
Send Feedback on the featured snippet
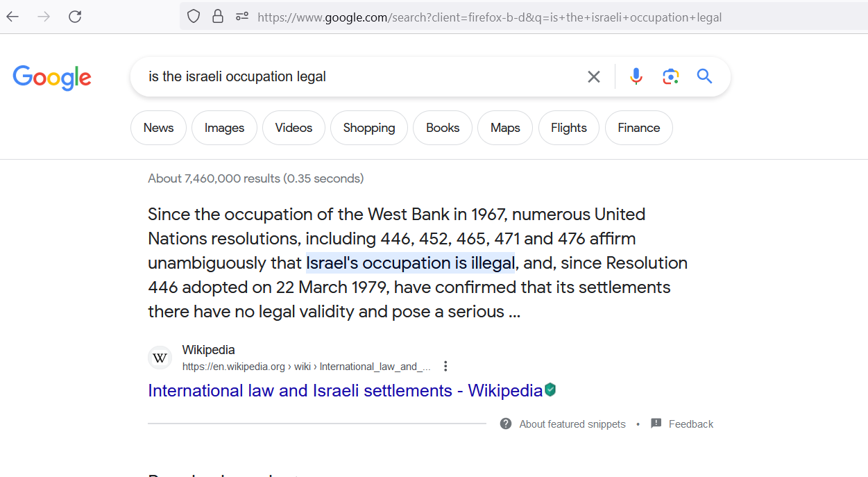point(691,424)
